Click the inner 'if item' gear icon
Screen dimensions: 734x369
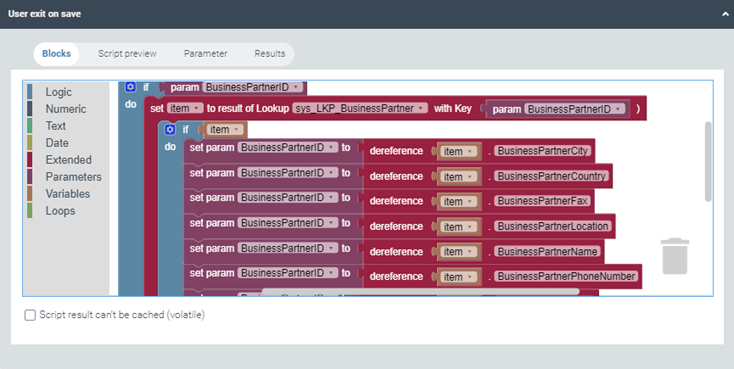(170, 129)
